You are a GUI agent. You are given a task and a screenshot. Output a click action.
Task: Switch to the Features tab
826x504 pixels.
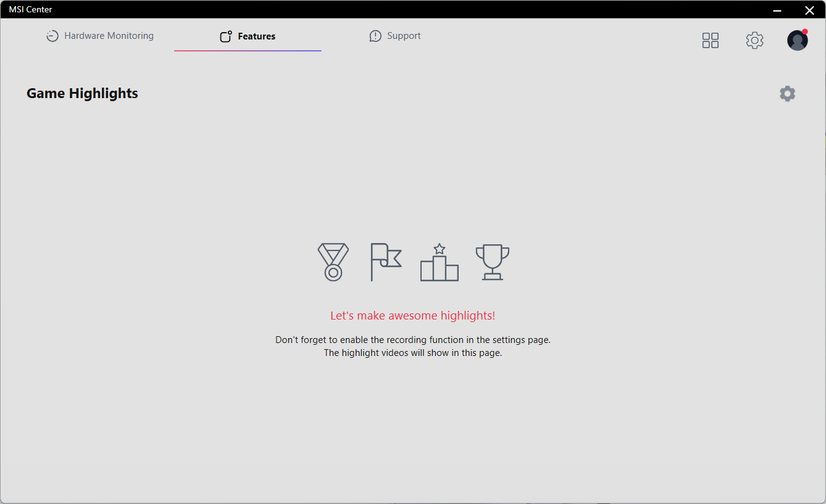pos(248,36)
